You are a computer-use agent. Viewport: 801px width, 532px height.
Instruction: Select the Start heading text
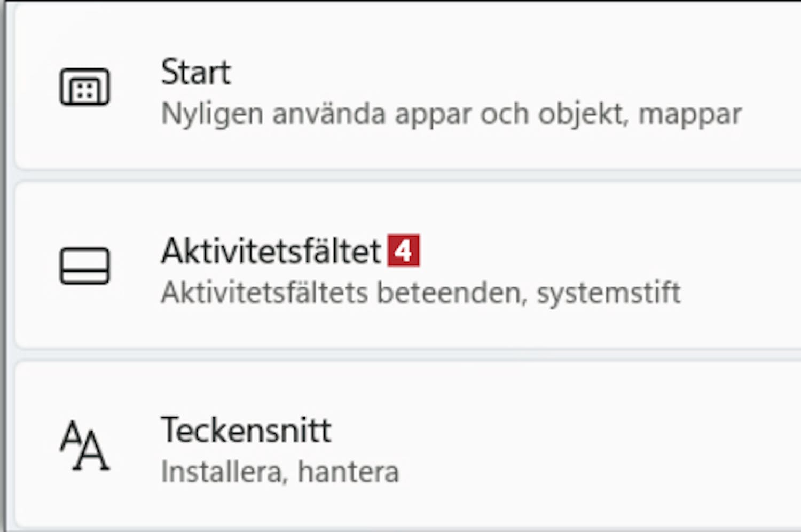click(x=195, y=72)
